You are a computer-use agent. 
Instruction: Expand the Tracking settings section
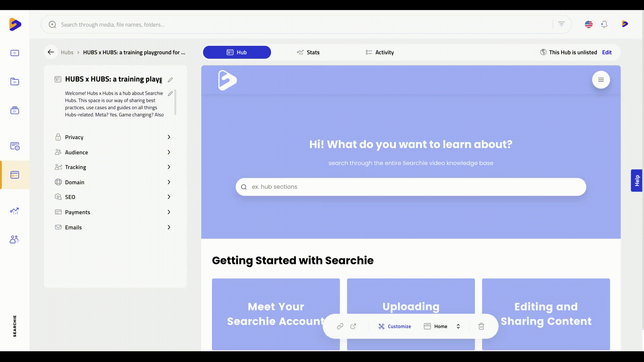pyautogui.click(x=113, y=167)
